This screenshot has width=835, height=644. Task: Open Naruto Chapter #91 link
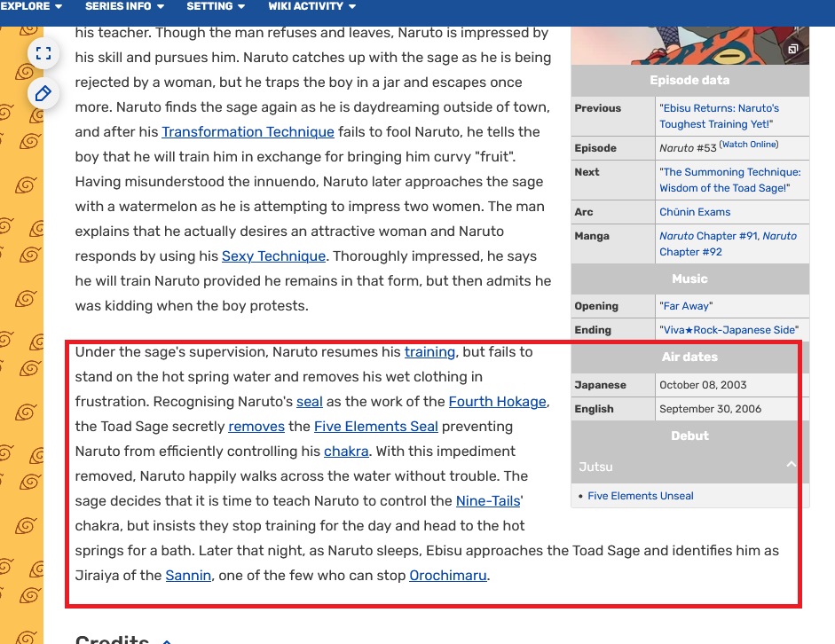coord(709,236)
